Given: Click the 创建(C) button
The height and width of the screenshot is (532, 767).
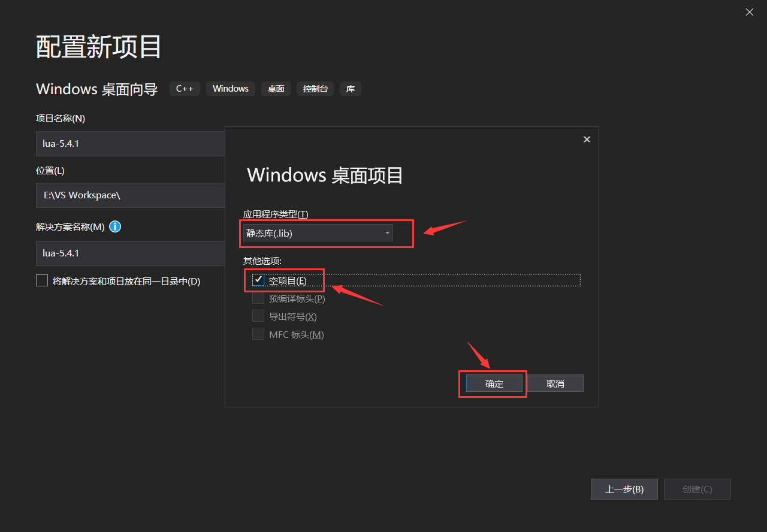Looking at the screenshot, I should pyautogui.click(x=697, y=489).
